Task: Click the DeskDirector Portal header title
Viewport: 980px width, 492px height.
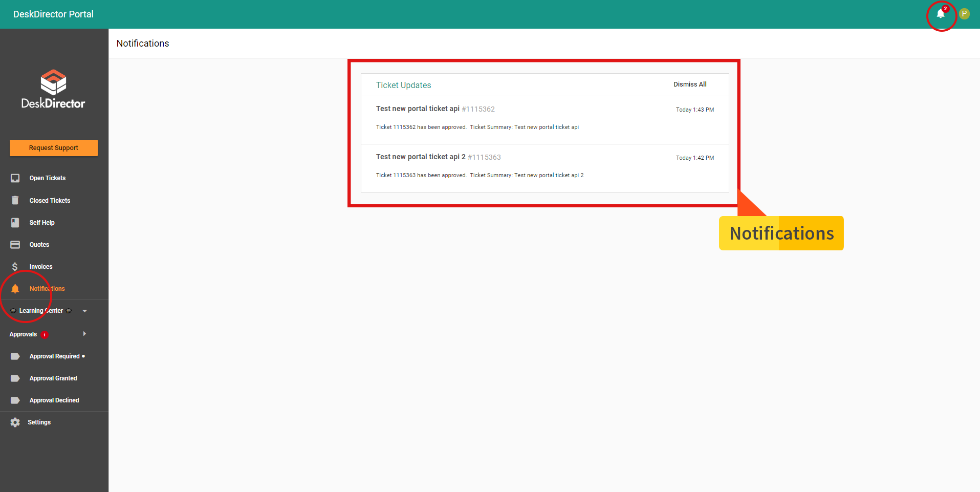Action: pyautogui.click(x=53, y=14)
